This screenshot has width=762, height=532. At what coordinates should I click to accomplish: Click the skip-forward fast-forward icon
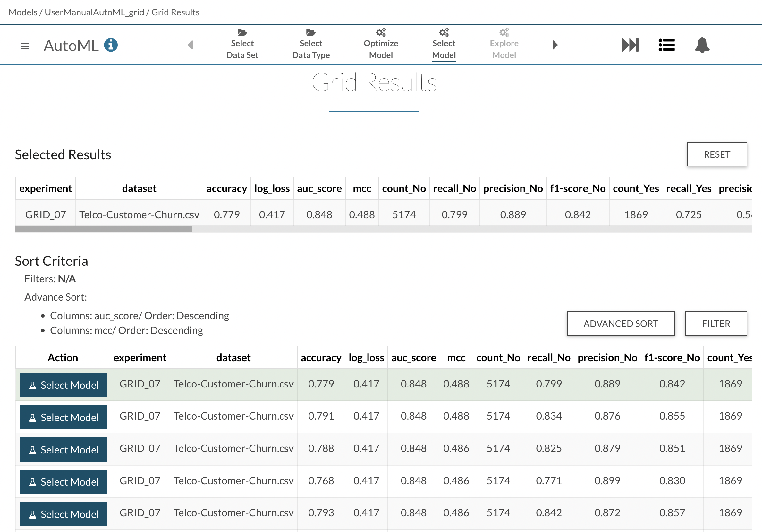(x=630, y=45)
